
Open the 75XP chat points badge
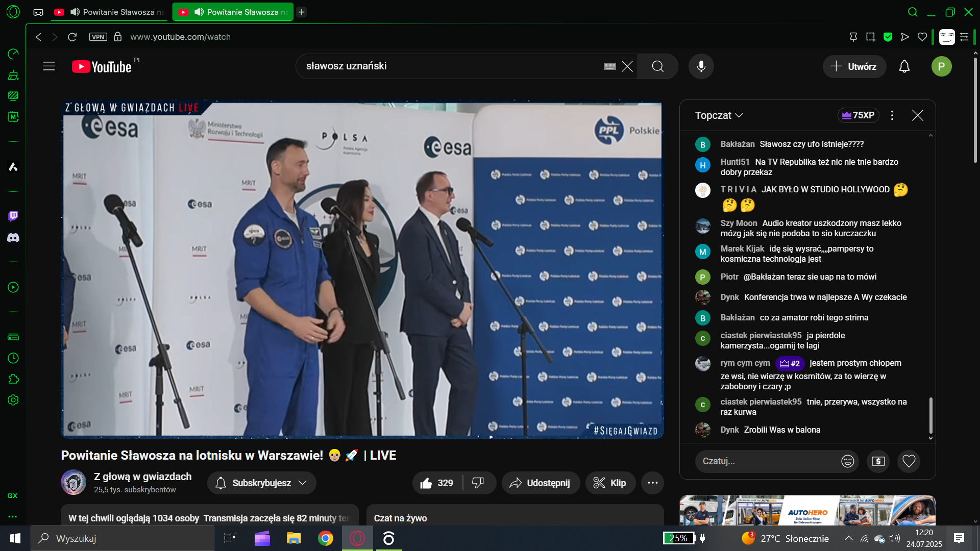(x=859, y=115)
